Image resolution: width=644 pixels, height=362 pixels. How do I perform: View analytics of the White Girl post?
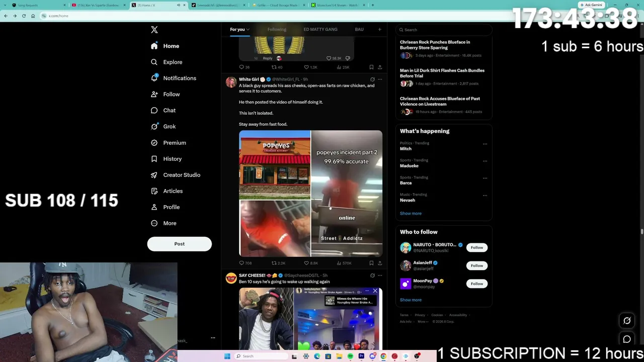344,263
